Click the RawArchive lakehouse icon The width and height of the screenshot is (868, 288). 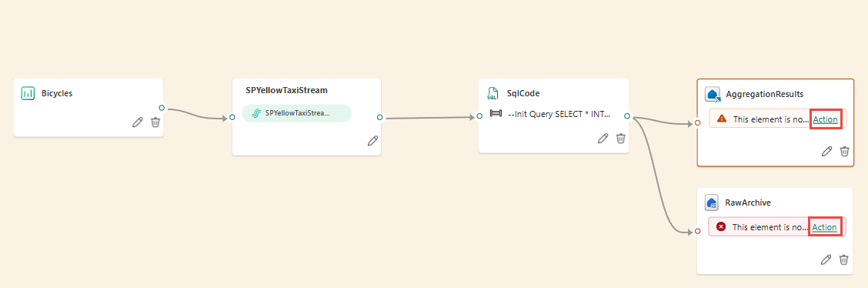712,203
